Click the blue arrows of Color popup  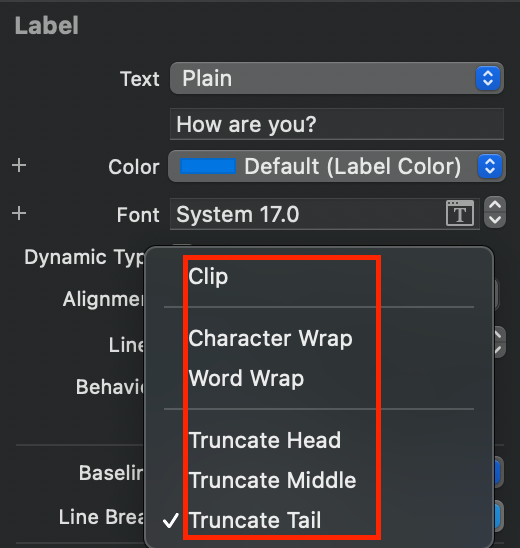[490, 166]
